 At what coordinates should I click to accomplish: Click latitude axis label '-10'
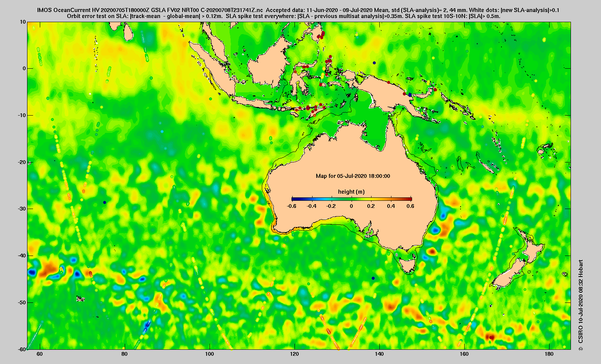22,115
